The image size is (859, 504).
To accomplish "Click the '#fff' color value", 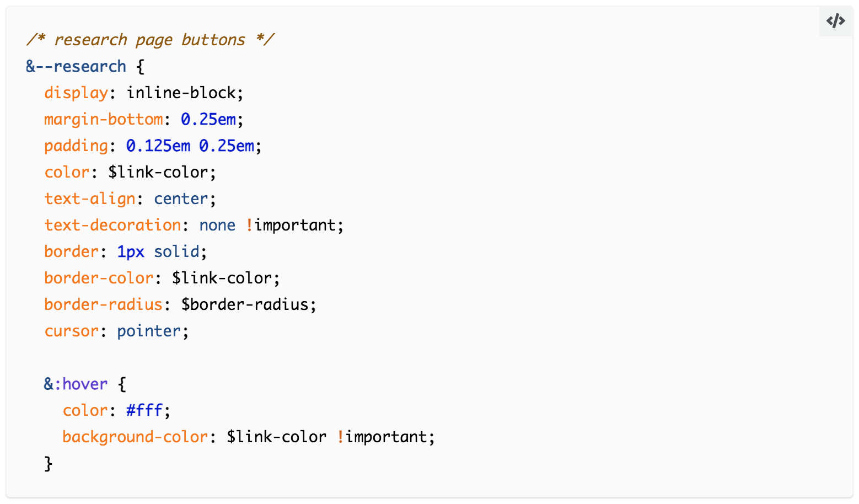I will click(144, 410).
